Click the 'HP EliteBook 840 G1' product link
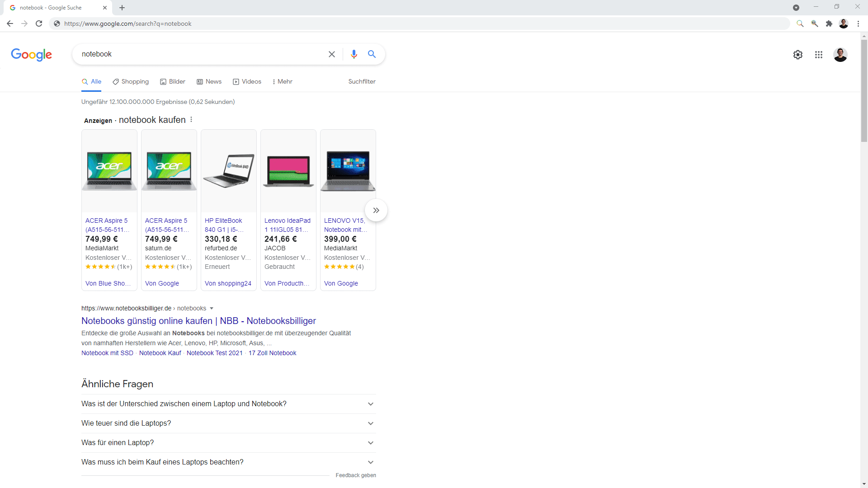 [x=224, y=225]
